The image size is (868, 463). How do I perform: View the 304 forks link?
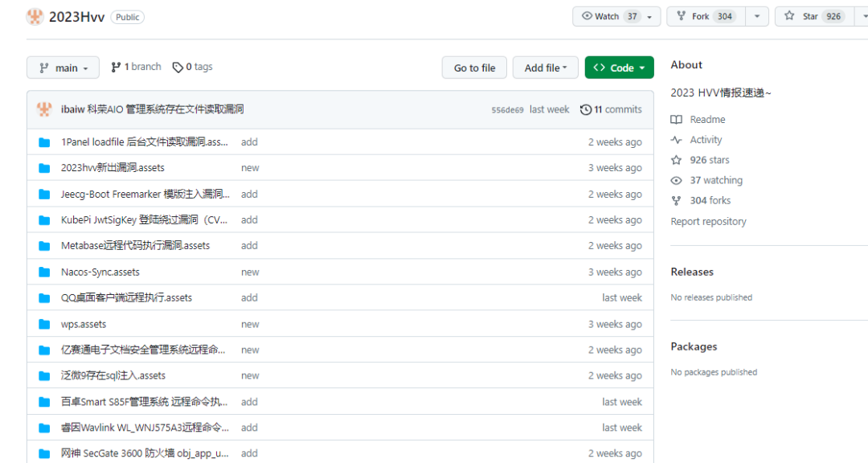pos(710,200)
